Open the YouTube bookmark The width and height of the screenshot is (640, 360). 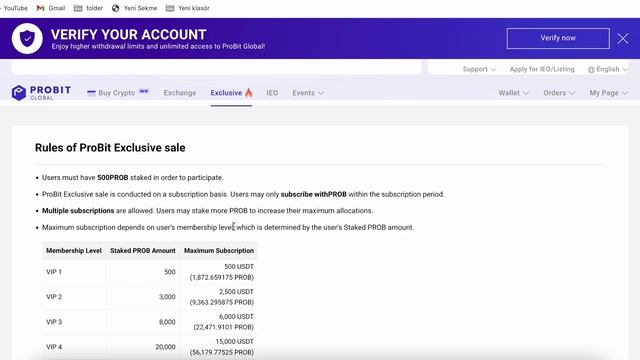point(15,8)
